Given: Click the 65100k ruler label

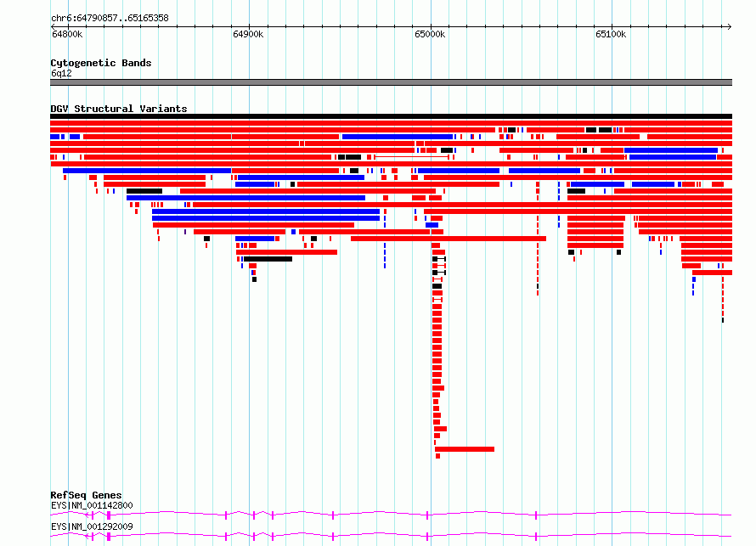Looking at the screenshot, I should click(x=611, y=34).
